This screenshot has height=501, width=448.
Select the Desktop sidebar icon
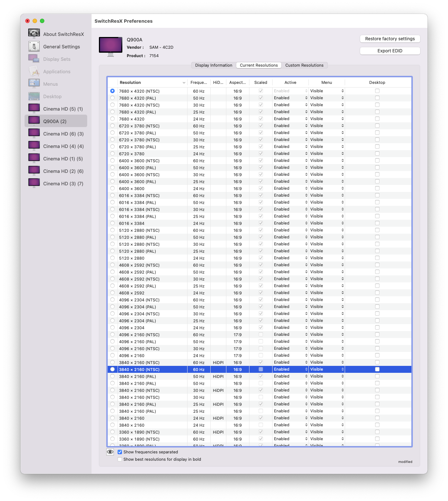tap(34, 96)
